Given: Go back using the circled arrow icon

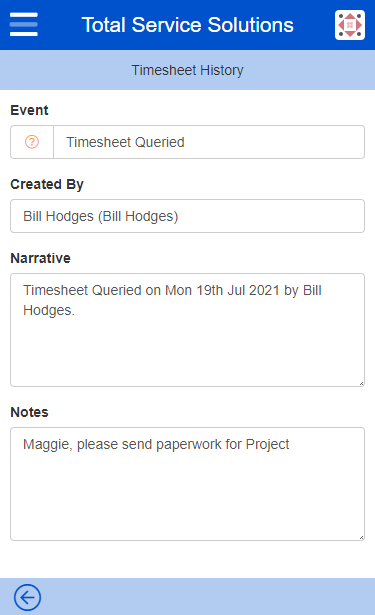Looking at the screenshot, I should point(27,597).
